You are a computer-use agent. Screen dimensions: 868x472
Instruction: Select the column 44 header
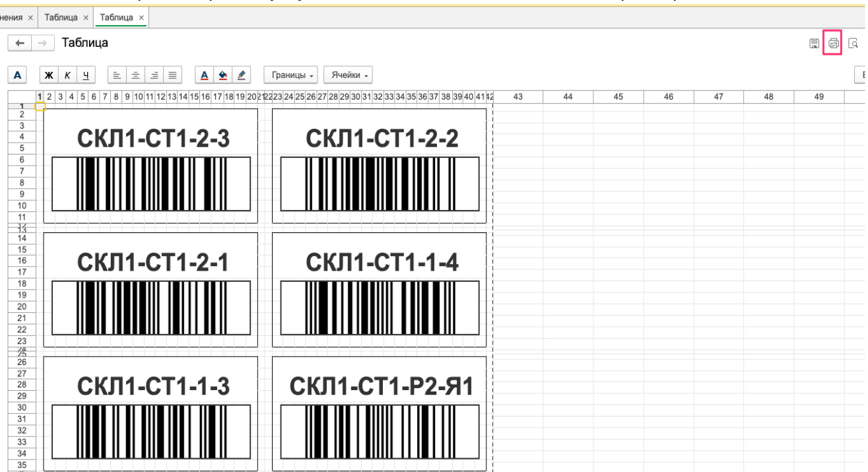click(568, 97)
